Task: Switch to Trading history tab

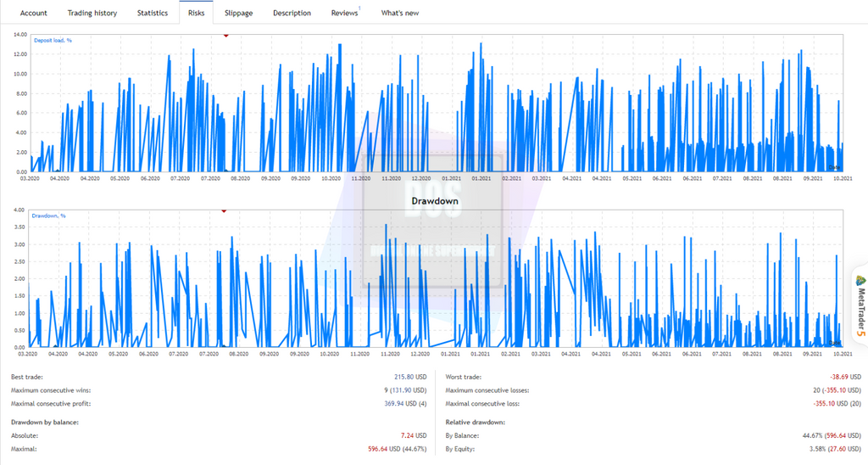Action: pyautogui.click(x=92, y=13)
